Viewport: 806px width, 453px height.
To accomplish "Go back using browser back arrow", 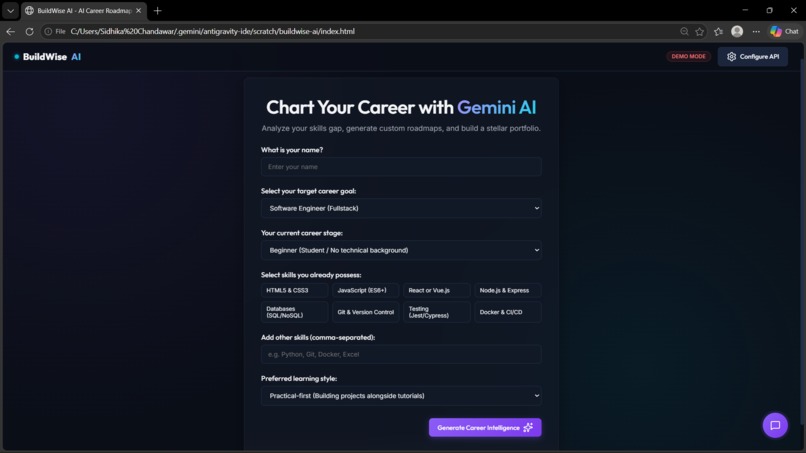I will [10, 31].
